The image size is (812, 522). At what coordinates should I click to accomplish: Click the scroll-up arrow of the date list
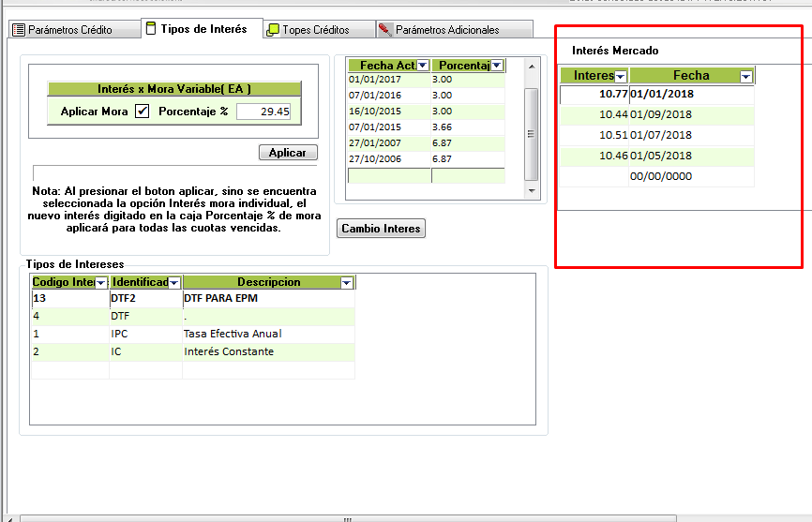coord(531,66)
